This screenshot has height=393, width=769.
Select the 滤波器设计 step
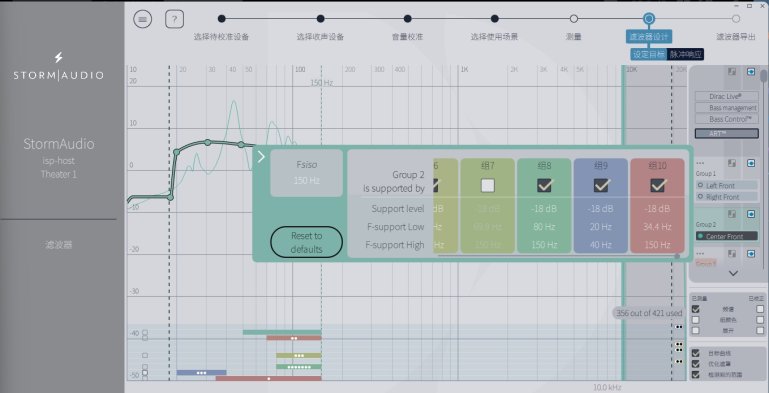click(x=649, y=36)
